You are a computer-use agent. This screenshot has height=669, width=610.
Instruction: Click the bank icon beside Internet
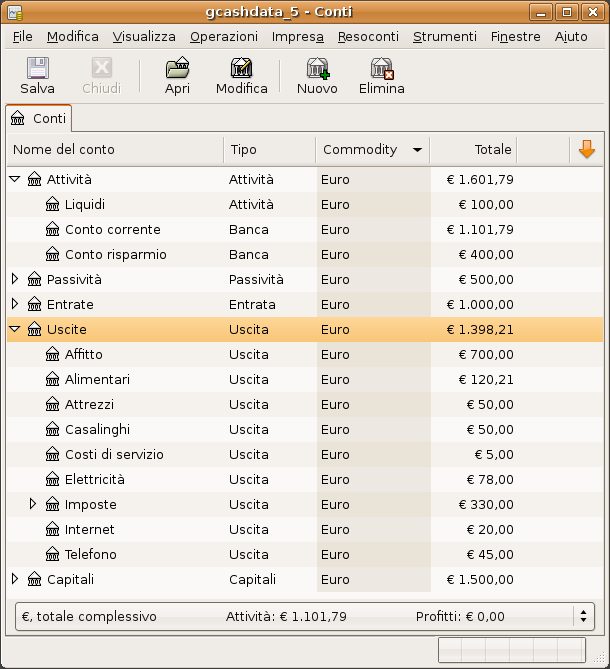tap(52, 529)
